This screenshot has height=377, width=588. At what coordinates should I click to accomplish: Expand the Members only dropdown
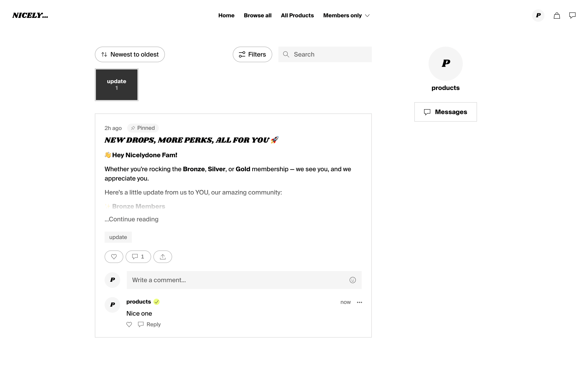[x=346, y=15]
